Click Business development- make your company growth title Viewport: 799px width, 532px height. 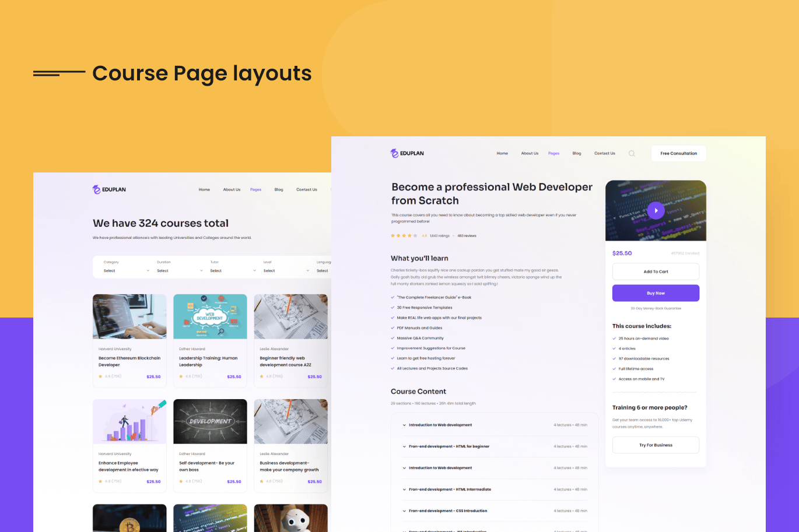[289, 466]
